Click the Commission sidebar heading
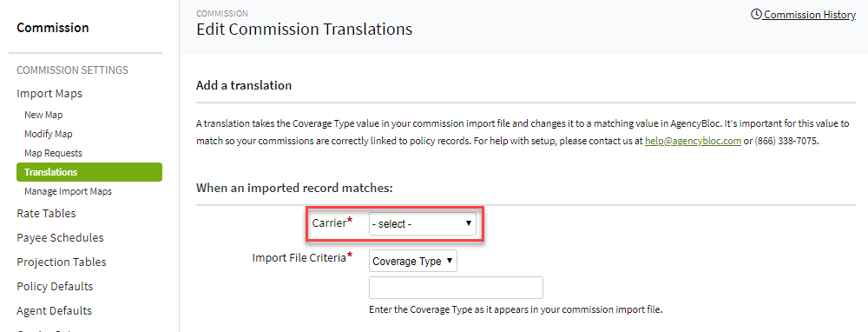 point(53,28)
